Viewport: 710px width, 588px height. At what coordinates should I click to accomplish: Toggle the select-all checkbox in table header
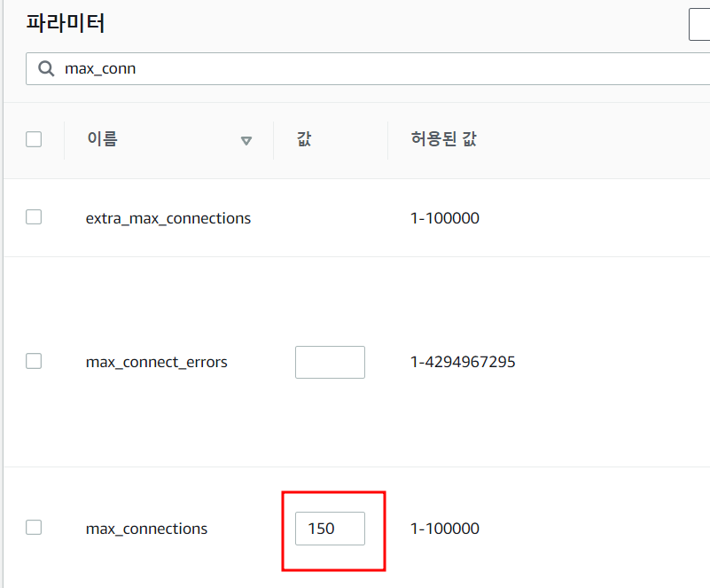[x=34, y=139]
